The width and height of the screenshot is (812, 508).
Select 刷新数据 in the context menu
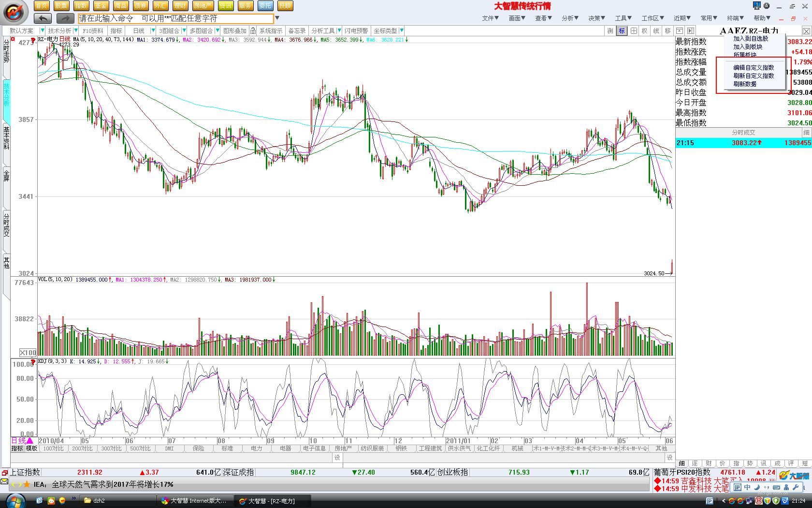744,84
